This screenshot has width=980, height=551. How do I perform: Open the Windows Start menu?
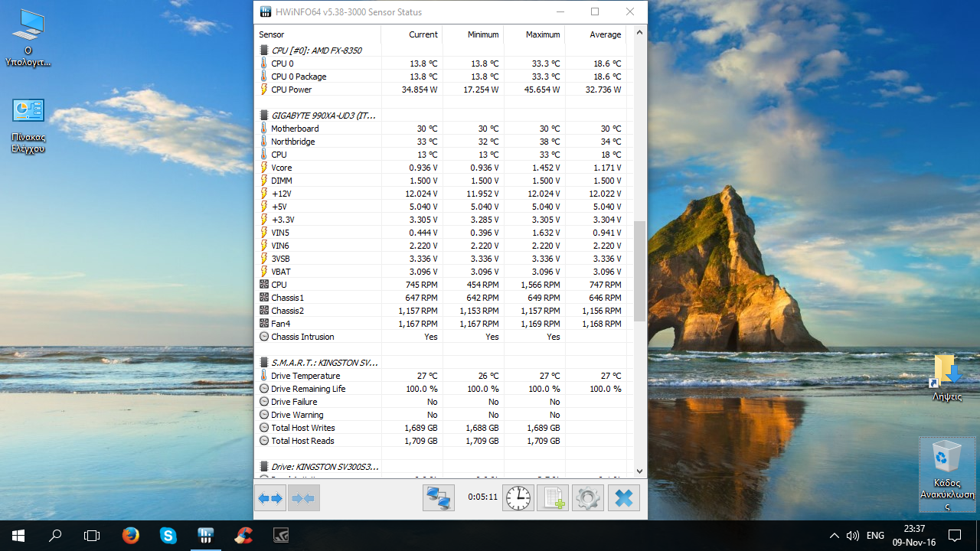tap(18, 536)
